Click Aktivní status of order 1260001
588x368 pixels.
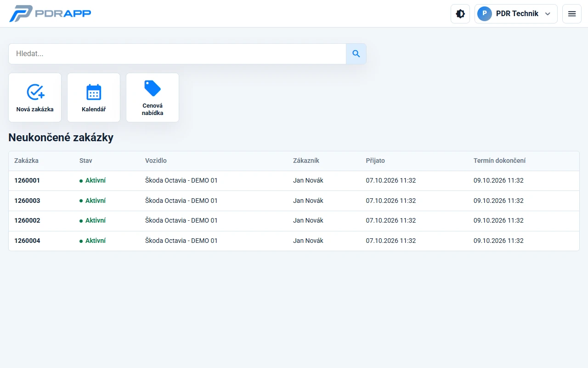(x=93, y=181)
